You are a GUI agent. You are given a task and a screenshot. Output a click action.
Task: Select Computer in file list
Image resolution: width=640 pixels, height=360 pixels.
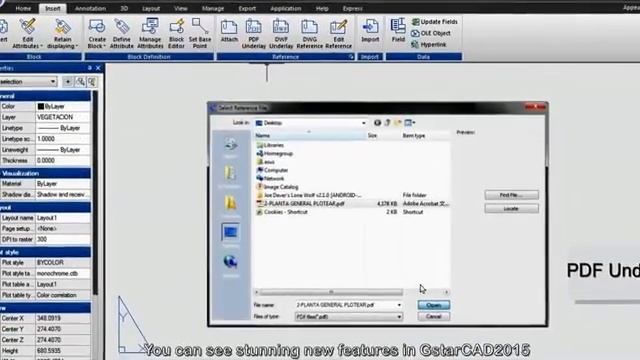[272, 170]
